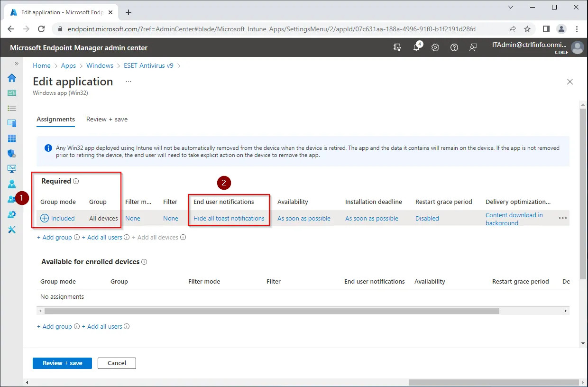Open browser three-dot menu

577,29
